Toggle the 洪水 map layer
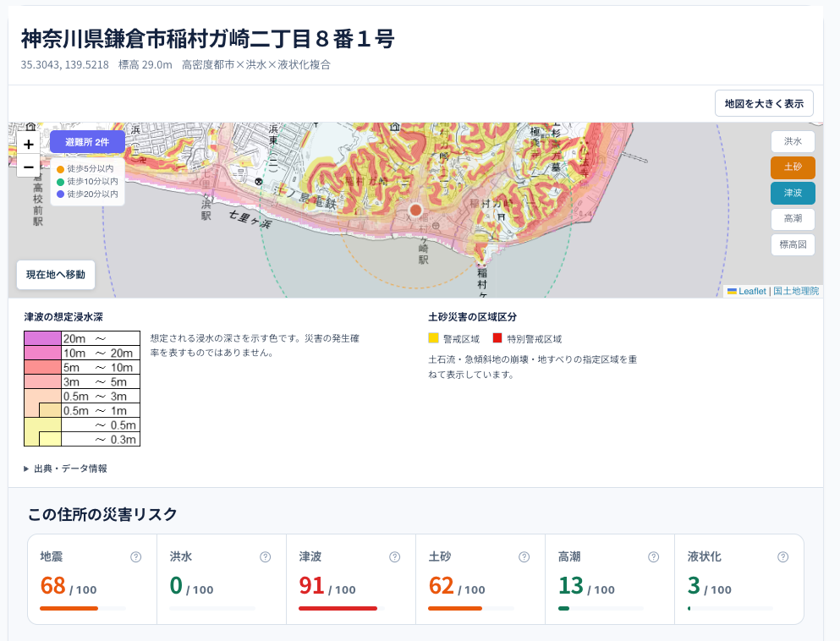Viewport: 840px width, 641px height. coord(793,141)
